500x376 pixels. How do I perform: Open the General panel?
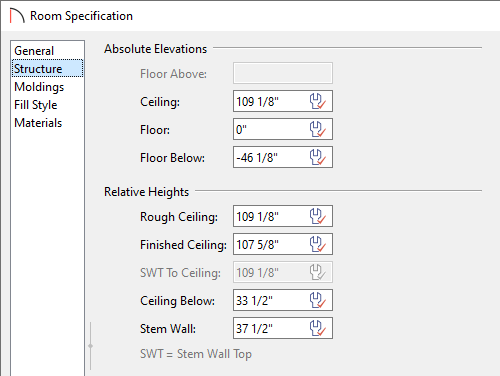[47, 51]
